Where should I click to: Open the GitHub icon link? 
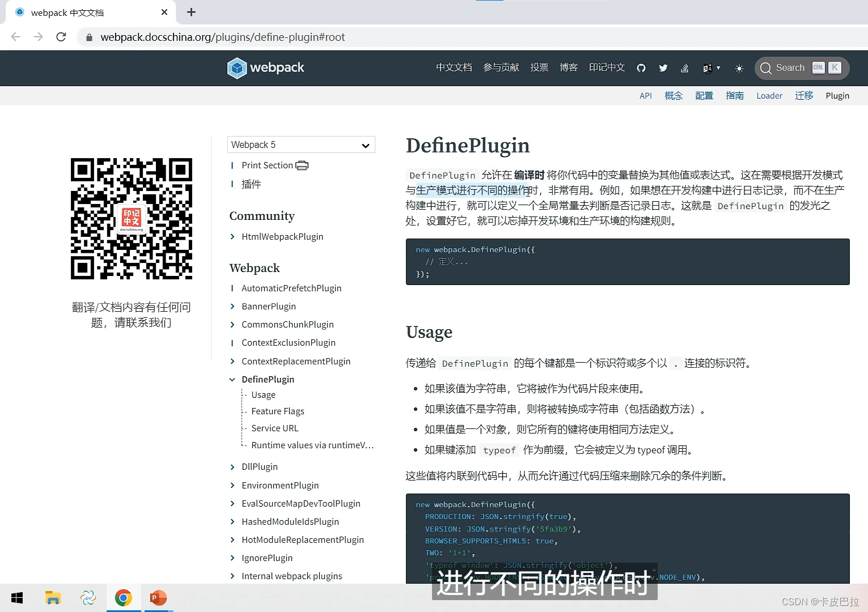[x=641, y=68]
